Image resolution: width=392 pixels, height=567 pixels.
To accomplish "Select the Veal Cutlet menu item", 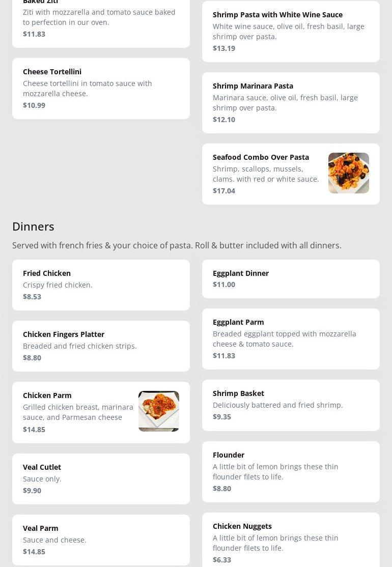I will pos(101,479).
